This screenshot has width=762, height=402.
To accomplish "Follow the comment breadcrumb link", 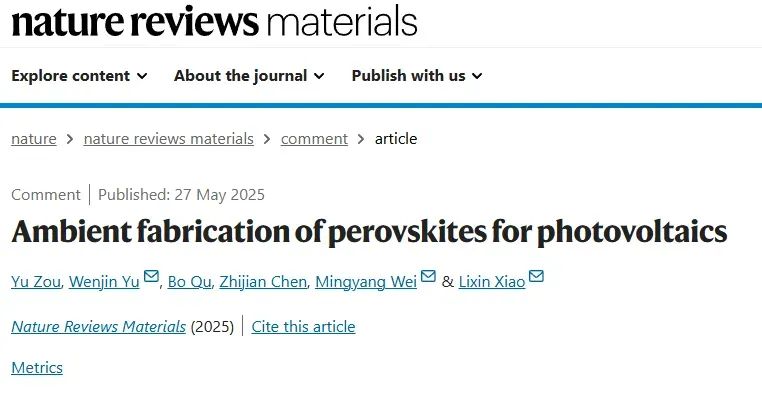I will [314, 139].
